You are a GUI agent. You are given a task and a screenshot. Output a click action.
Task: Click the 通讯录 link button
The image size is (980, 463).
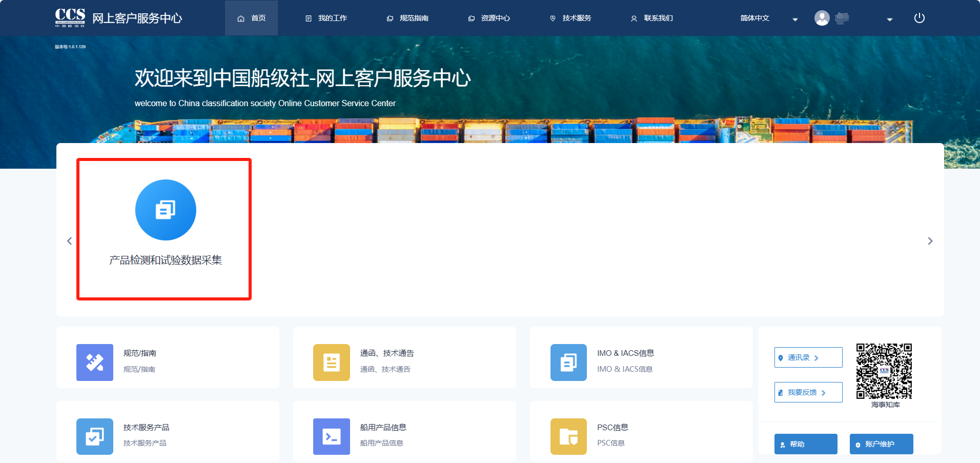[808, 357]
